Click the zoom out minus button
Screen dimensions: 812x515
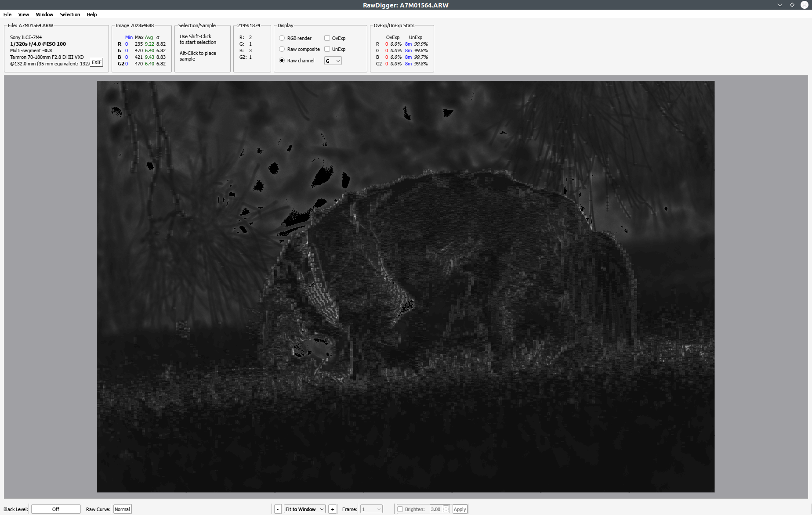click(x=278, y=509)
